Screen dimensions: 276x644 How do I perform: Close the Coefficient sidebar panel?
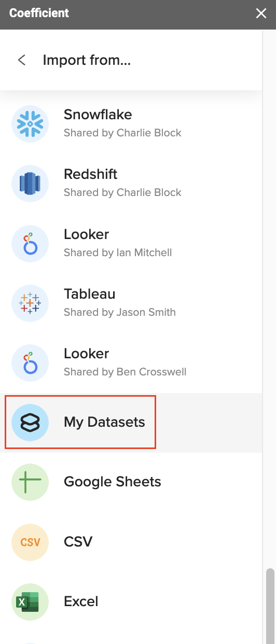[x=261, y=13]
